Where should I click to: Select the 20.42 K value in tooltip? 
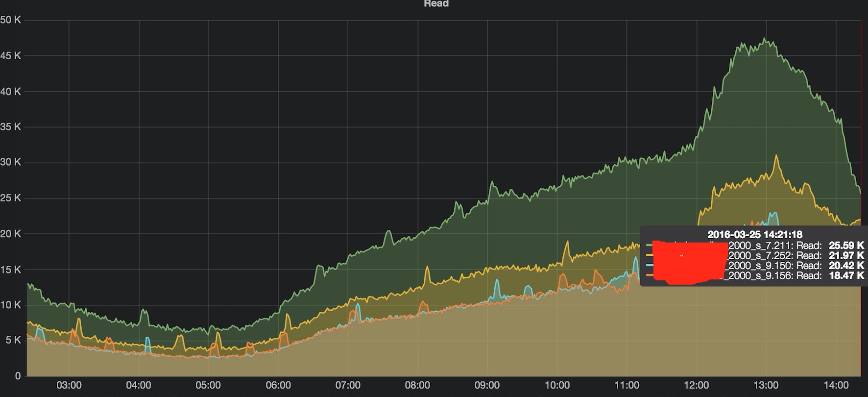[x=846, y=266]
